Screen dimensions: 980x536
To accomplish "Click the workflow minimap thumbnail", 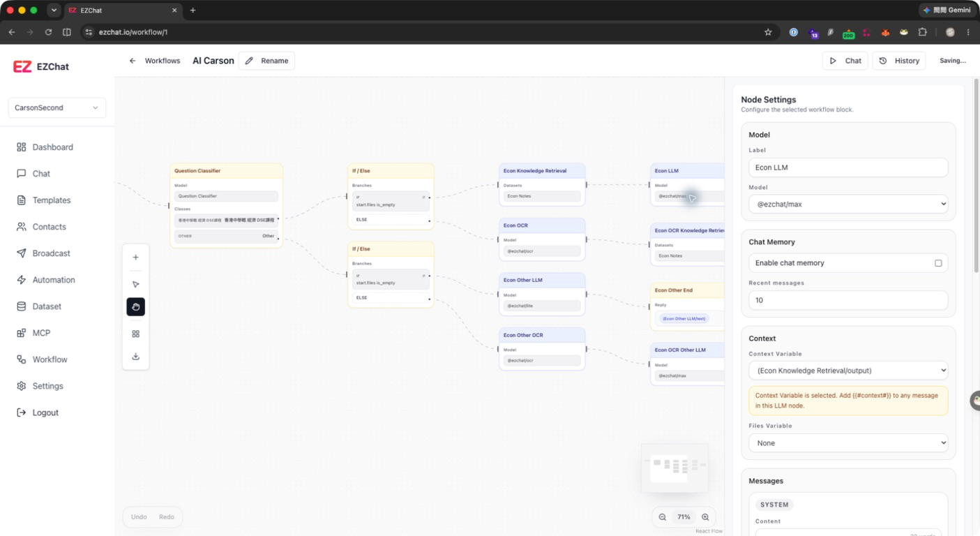I will (674, 468).
